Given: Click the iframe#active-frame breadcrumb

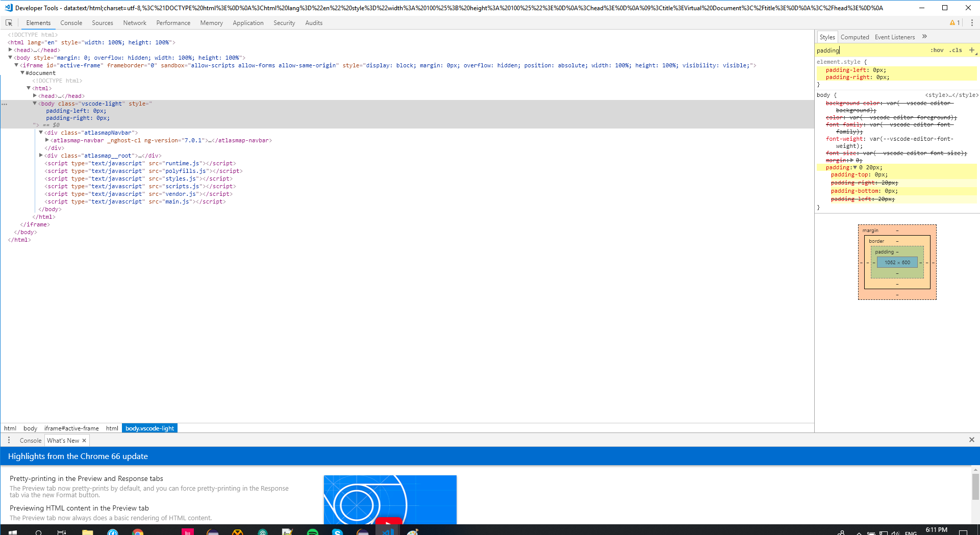Looking at the screenshot, I should [x=71, y=428].
